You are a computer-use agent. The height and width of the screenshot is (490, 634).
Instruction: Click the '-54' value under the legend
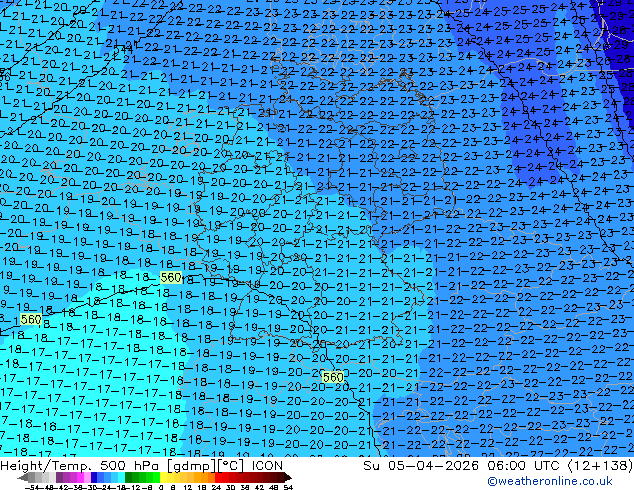32,487
